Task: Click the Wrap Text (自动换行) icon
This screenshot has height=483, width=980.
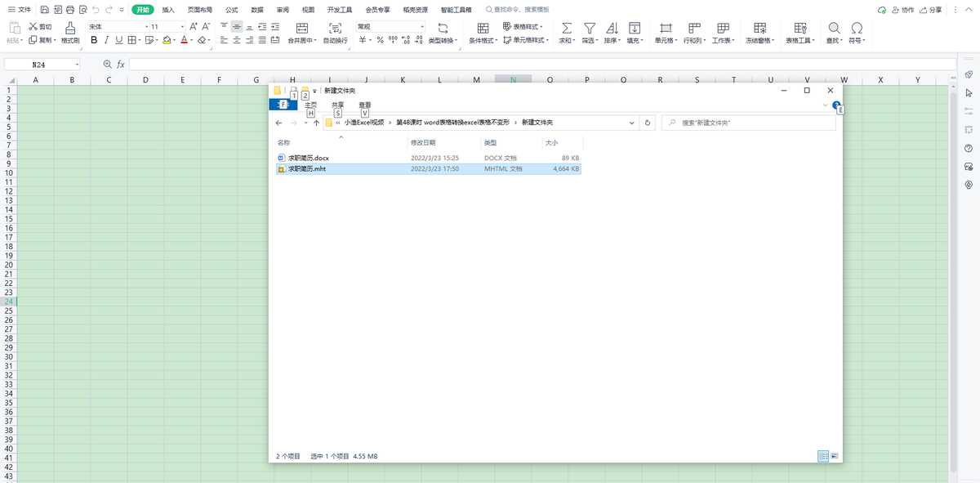Action: [x=335, y=28]
